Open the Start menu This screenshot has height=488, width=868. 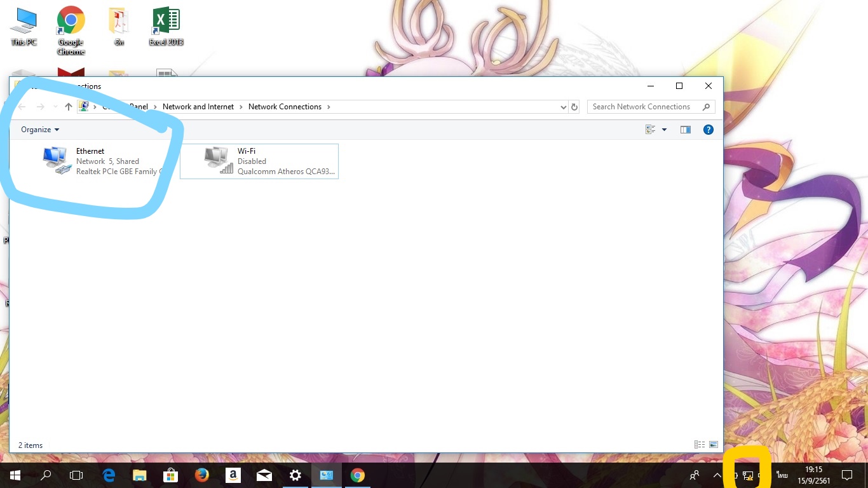15,475
